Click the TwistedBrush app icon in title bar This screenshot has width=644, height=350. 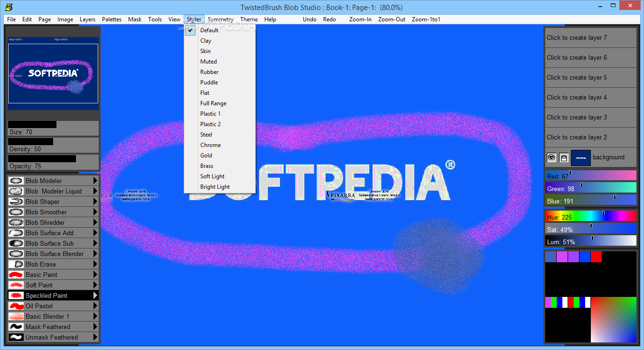tap(9, 7)
